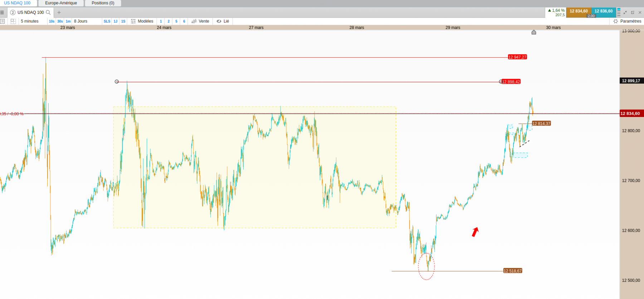This screenshot has height=299, width=644.
Task: Click the home-shaped marker on the time axis
Action: [534, 32]
